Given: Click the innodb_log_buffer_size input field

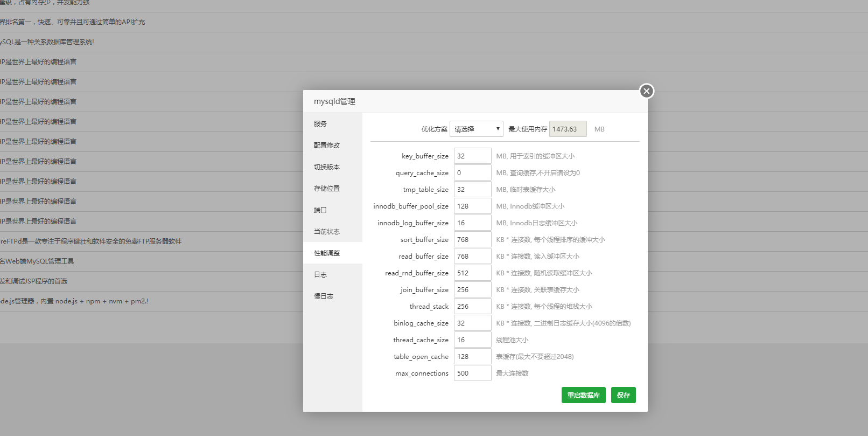Looking at the screenshot, I should 473,223.
